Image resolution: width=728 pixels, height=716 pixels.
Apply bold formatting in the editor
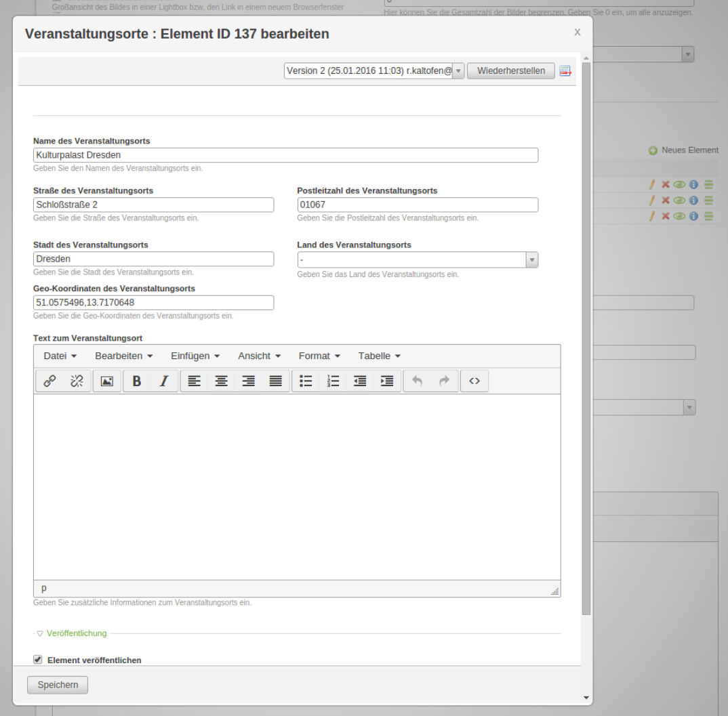137,381
